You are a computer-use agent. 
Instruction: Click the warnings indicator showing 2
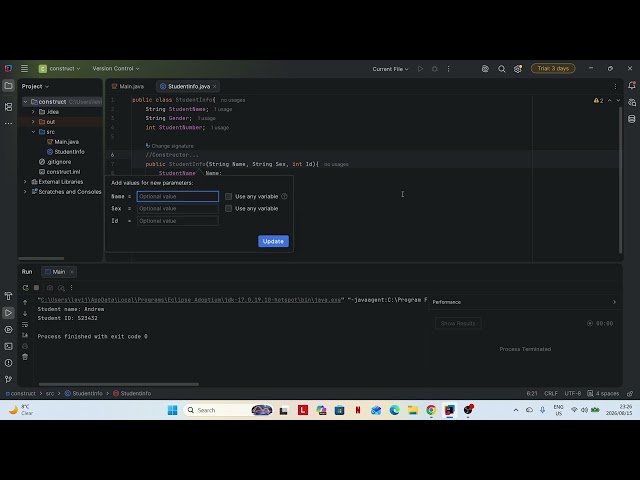point(598,100)
